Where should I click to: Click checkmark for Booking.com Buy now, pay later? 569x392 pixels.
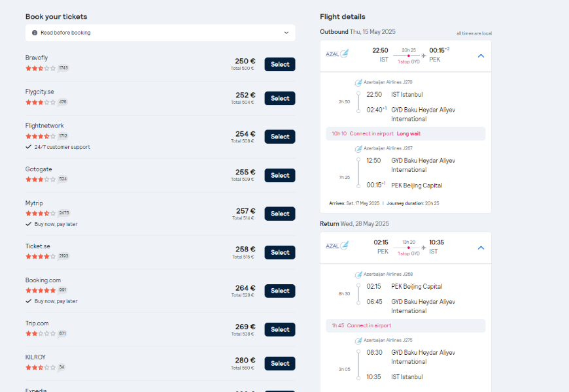pos(28,301)
